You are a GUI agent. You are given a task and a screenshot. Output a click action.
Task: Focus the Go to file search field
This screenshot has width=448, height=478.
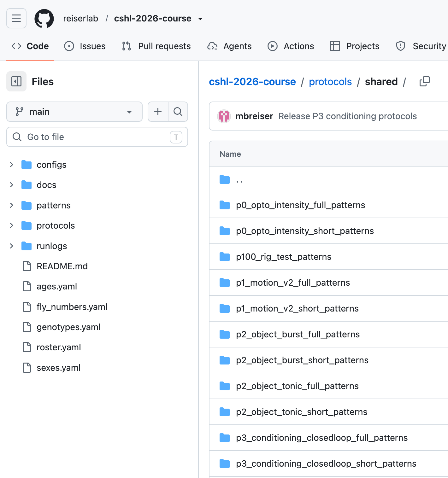[x=97, y=137]
